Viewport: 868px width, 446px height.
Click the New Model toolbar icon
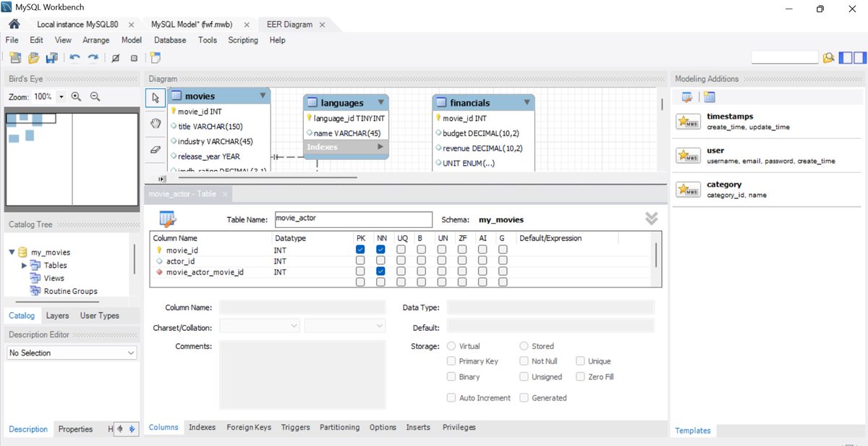[x=14, y=58]
